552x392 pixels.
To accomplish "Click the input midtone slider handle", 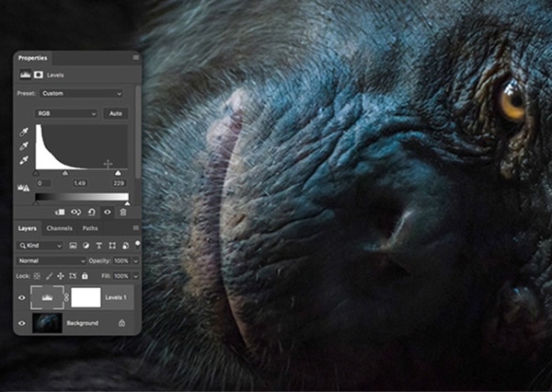I will [x=65, y=173].
